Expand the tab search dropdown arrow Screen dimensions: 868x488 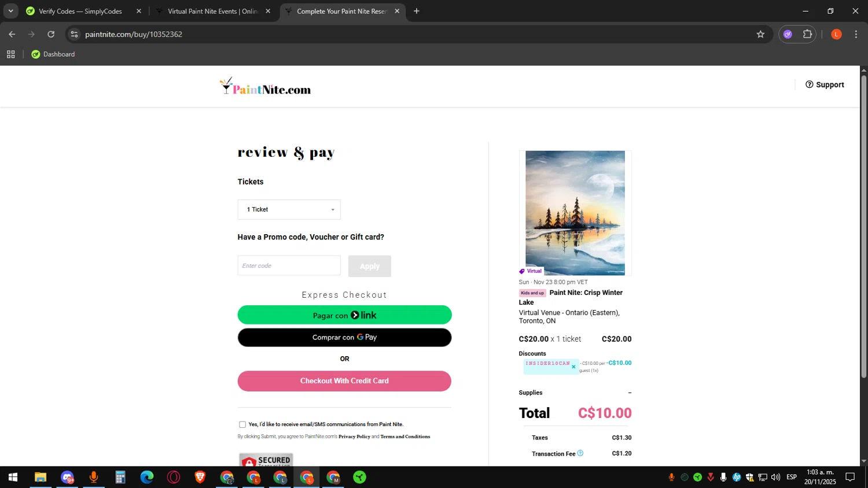pyautogui.click(x=10, y=11)
